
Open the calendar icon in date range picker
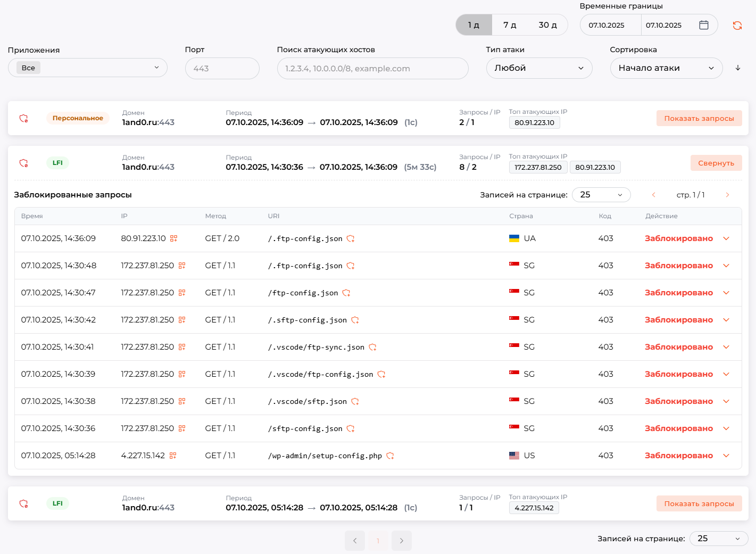pyautogui.click(x=703, y=24)
